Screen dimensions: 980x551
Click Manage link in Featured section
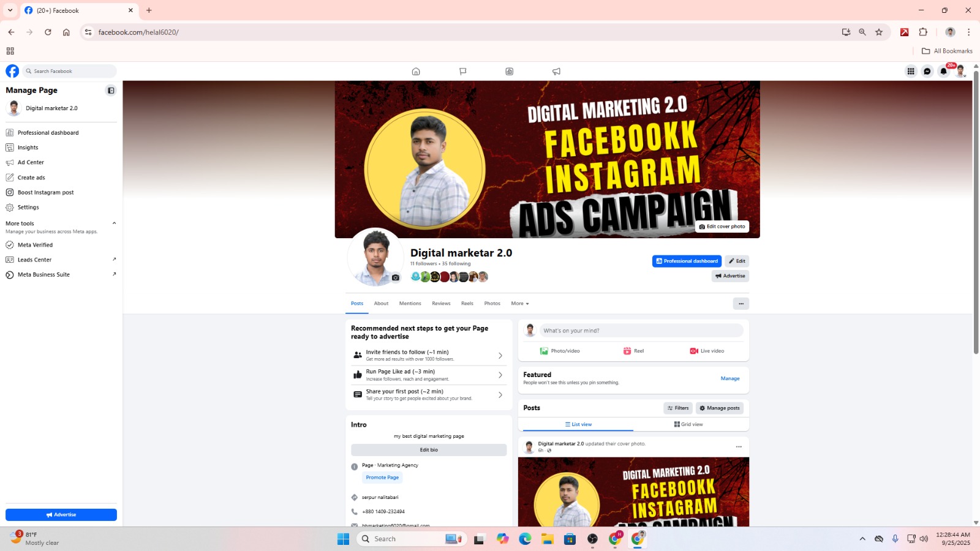730,378
